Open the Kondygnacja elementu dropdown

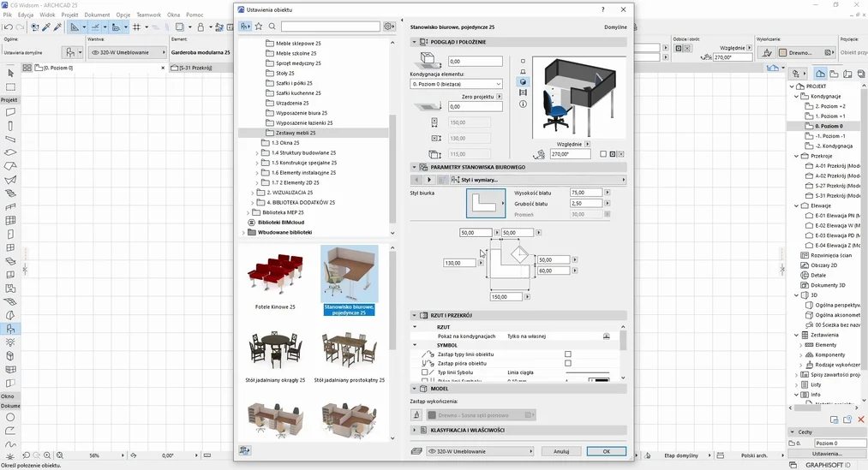tap(456, 84)
